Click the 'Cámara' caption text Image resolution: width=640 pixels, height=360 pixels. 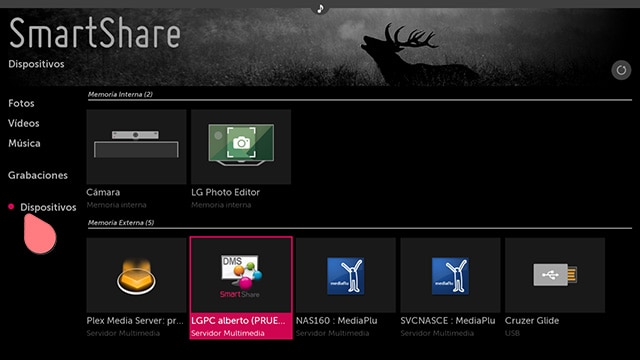(x=103, y=192)
